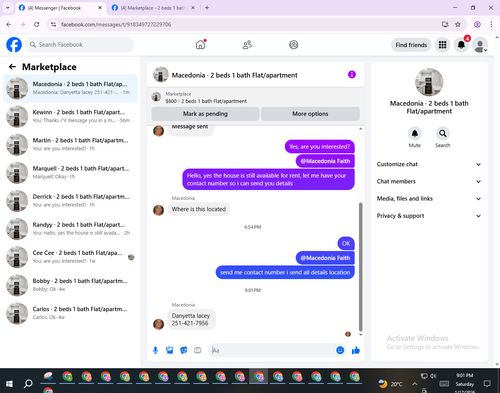
Task: Expand Chat members section
Action: [x=429, y=181]
